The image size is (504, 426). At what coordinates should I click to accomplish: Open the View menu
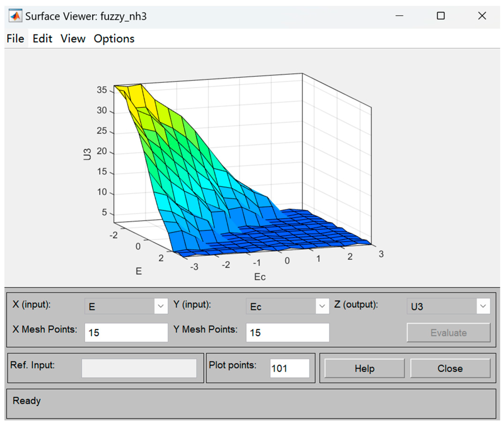(x=73, y=39)
